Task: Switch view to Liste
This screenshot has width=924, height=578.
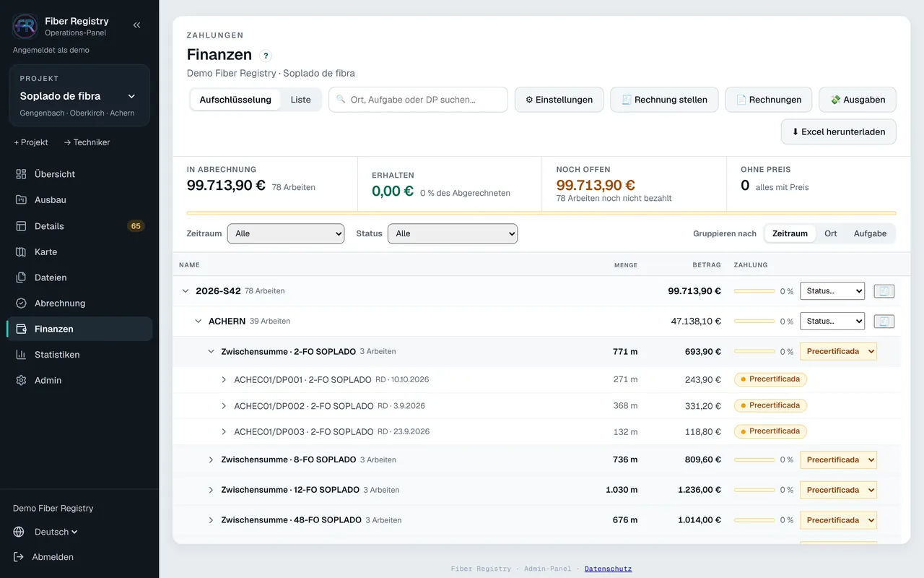Action: (x=301, y=100)
